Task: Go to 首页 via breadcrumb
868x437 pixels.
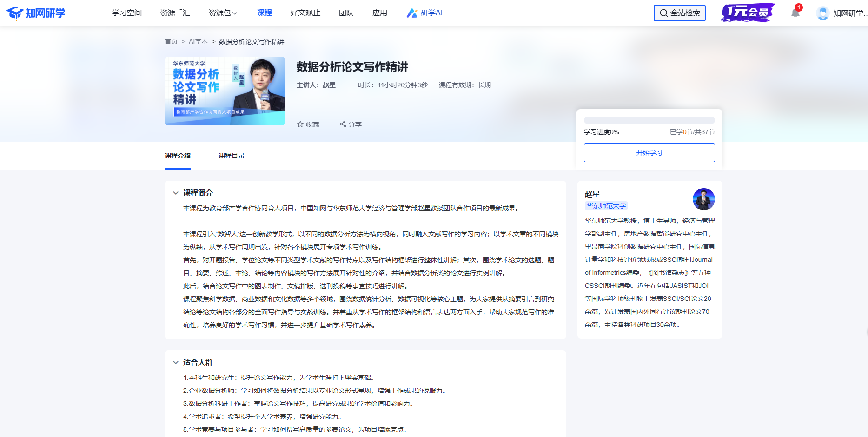Action: click(171, 42)
